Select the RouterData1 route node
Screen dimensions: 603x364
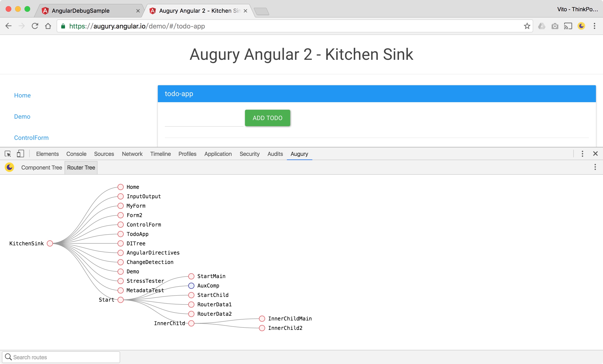[191, 305]
